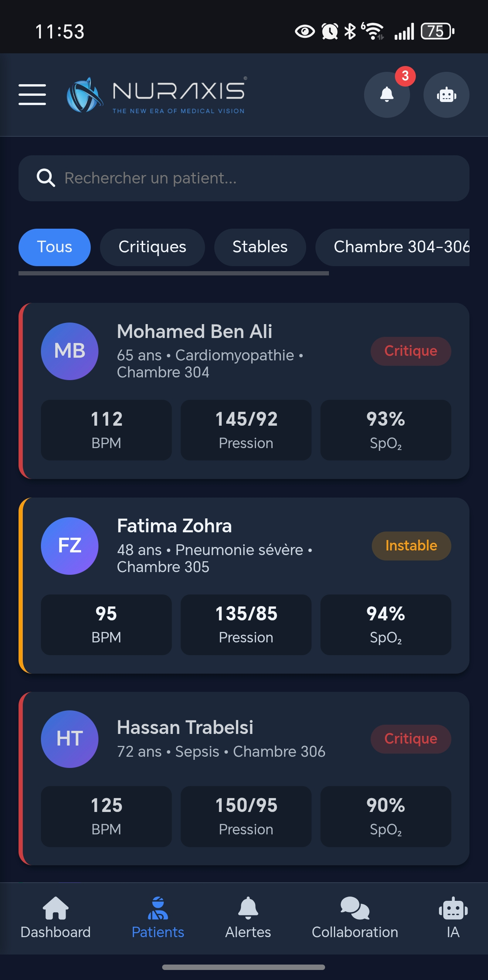Open Fatima Zohra's patient name
This screenshot has height=980, width=488.
click(x=175, y=526)
